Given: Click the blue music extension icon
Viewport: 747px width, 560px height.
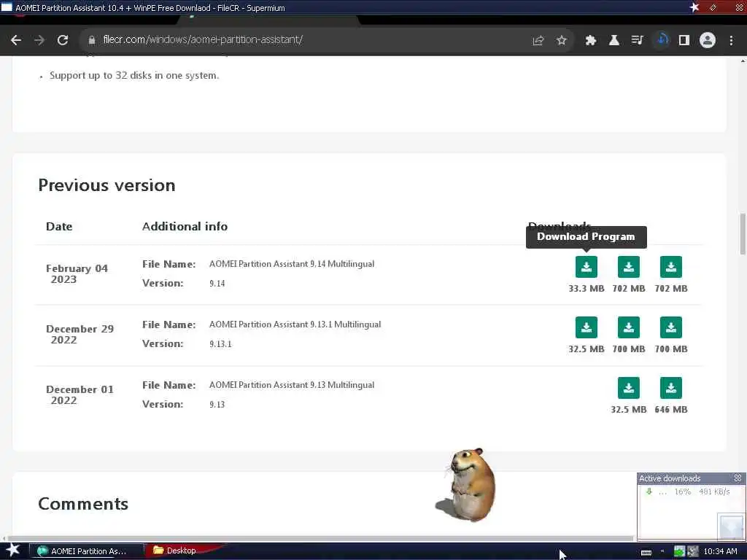Looking at the screenshot, I should pos(662,40).
